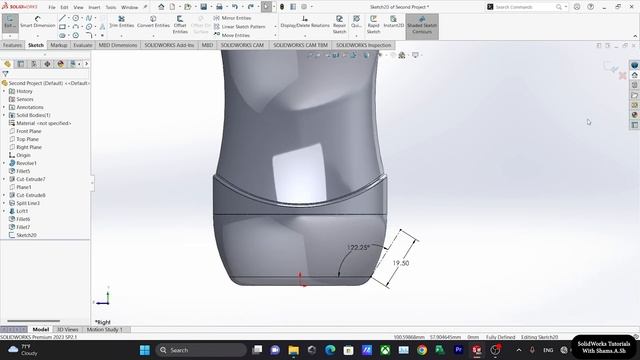This screenshot has height=360, width=640.
Task: Click the Search Commands field
Action: click(x=524, y=7)
